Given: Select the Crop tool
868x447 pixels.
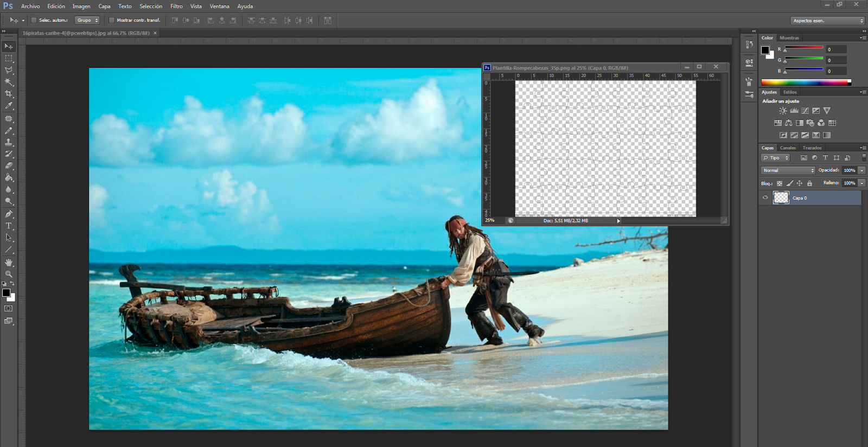Looking at the screenshot, I should coord(9,94).
